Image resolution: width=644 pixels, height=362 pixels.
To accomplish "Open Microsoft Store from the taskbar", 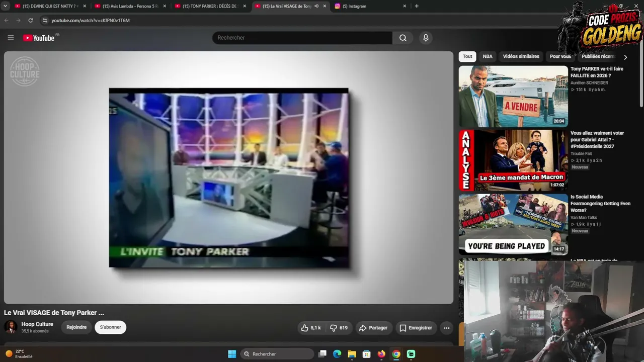I will point(367,354).
